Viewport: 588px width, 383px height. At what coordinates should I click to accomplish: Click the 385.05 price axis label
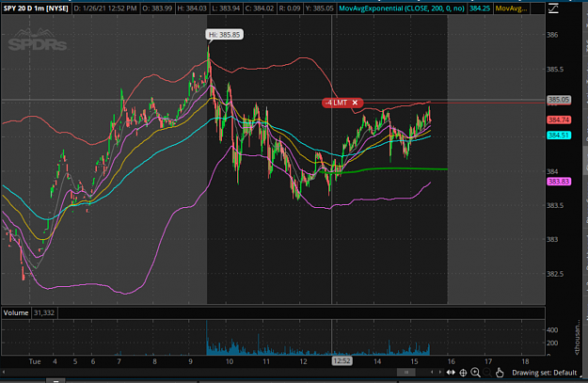[x=559, y=100]
